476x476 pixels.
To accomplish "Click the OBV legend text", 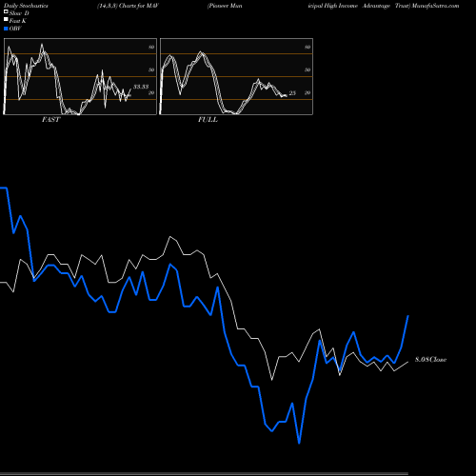I will pyautogui.click(x=15, y=29).
